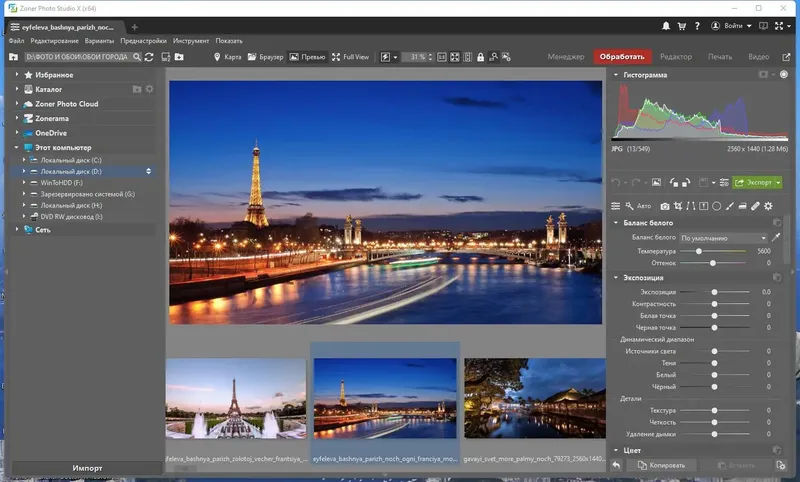Open the Редактирование menu
Viewport: 800px width, 482px height.
pyautogui.click(x=54, y=41)
